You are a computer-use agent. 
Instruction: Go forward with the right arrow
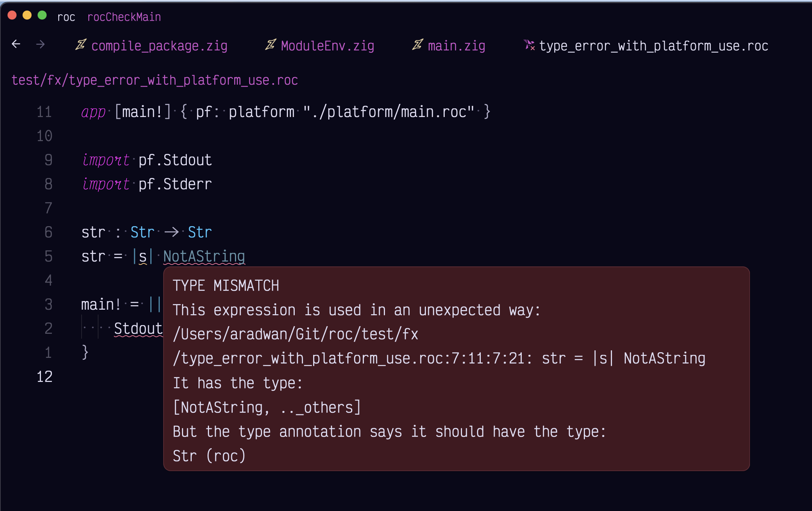click(x=40, y=44)
